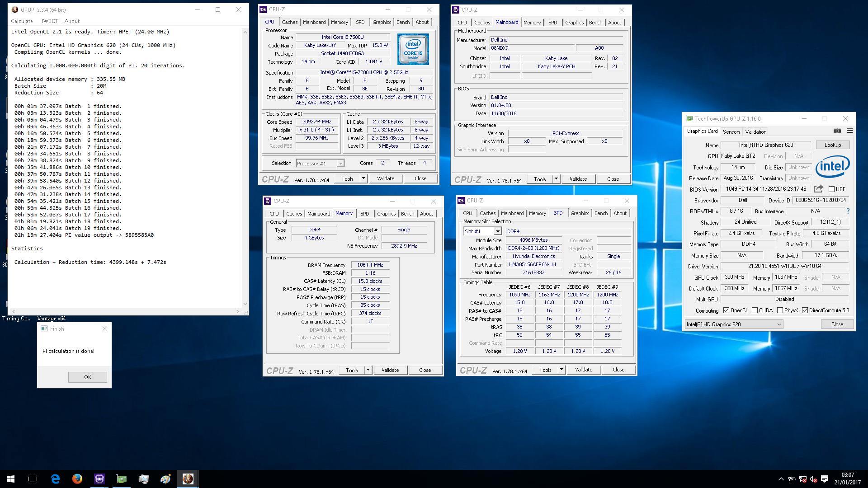Show hidden system tray icons
Image resolution: width=868 pixels, height=488 pixels.
click(781, 479)
